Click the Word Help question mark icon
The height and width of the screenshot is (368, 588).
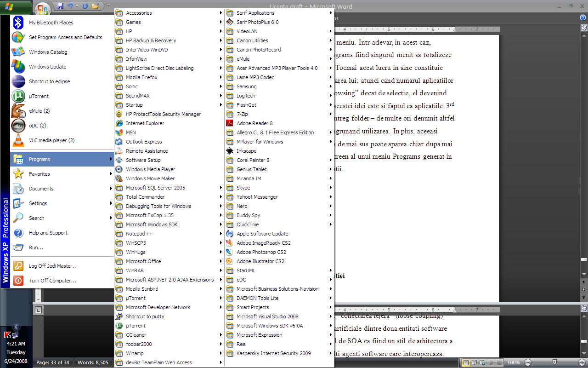click(x=583, y=18)
